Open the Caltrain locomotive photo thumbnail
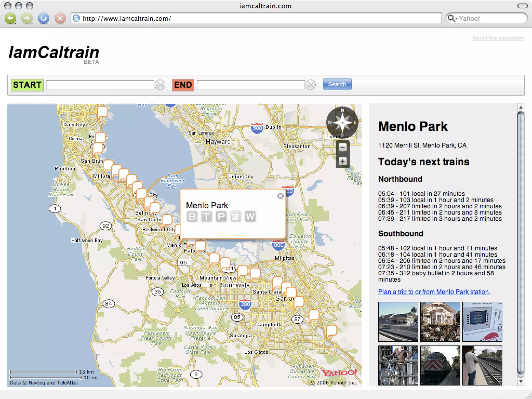 [x=440, y=365]
